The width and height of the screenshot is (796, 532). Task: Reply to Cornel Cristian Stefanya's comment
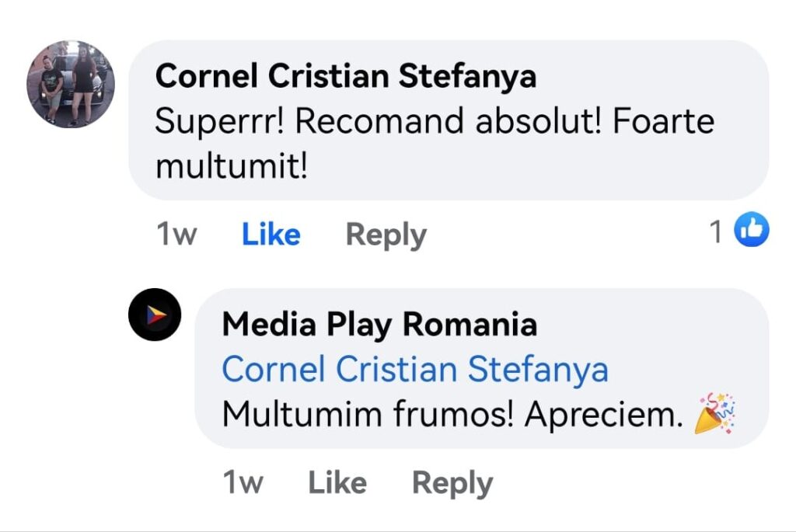(386, 234)
